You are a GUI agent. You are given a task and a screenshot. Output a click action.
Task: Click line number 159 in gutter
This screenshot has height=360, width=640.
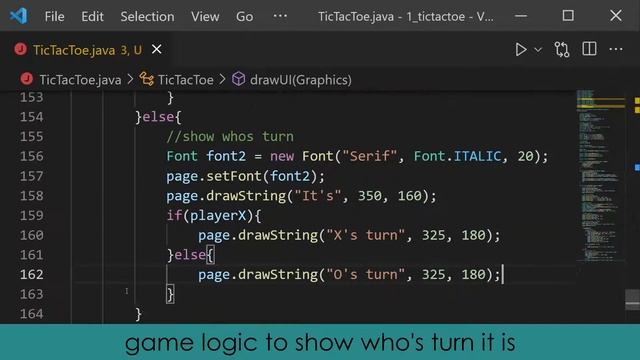coord(31,216)
